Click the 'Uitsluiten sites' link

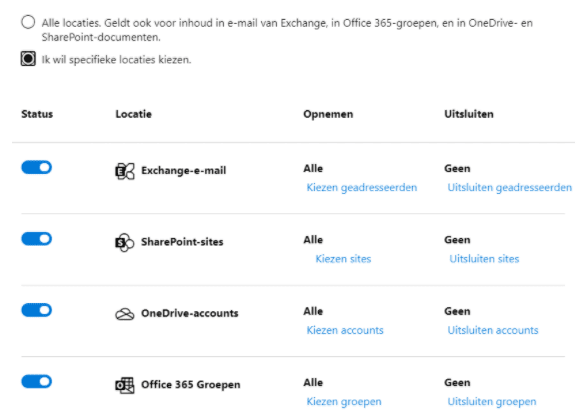[484, 259]
